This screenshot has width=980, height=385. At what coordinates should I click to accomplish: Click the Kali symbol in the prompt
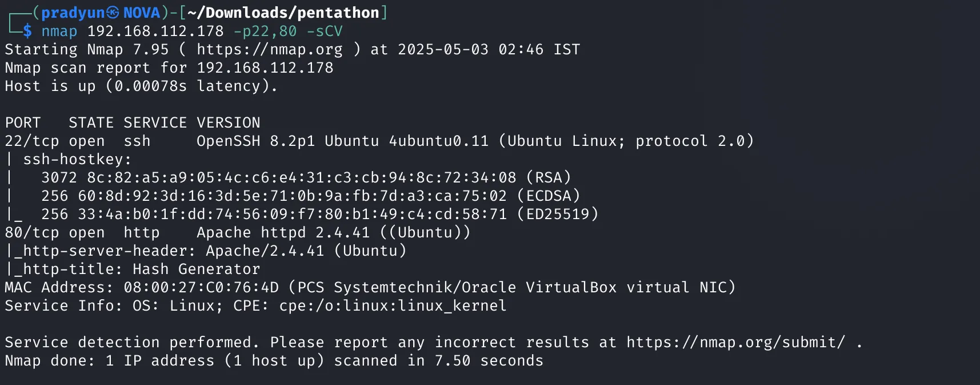tap(113, 13)
